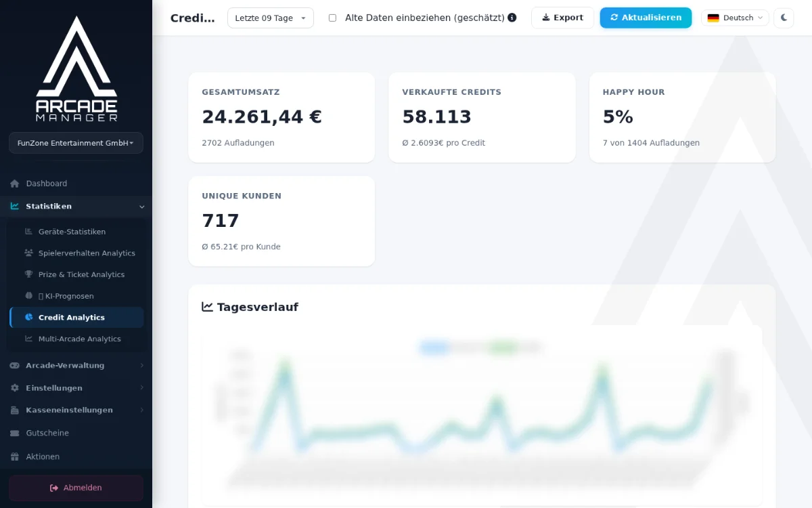Collapse the Statistiken chevron

click(141, 207)
